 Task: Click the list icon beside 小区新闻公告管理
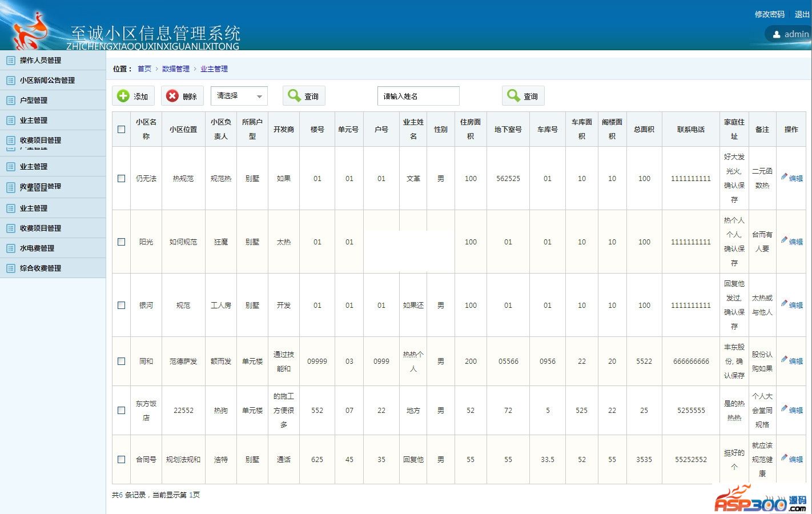[x=11, y=80]
